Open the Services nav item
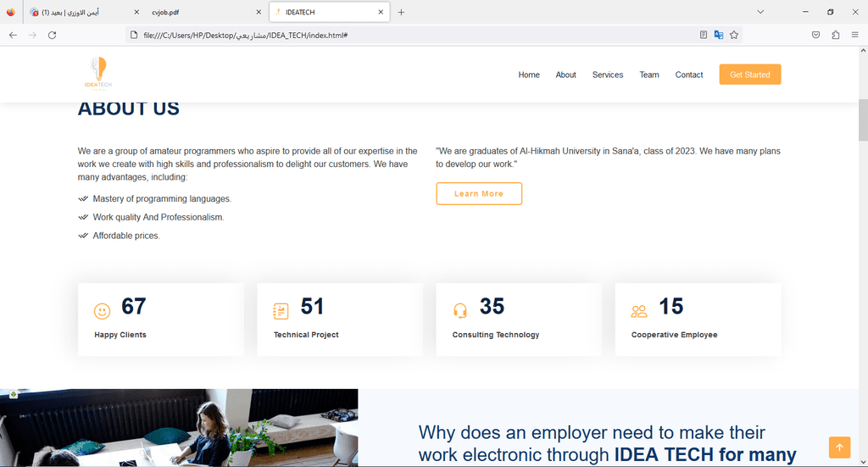The image size is (868, 467). pos(607,75)
